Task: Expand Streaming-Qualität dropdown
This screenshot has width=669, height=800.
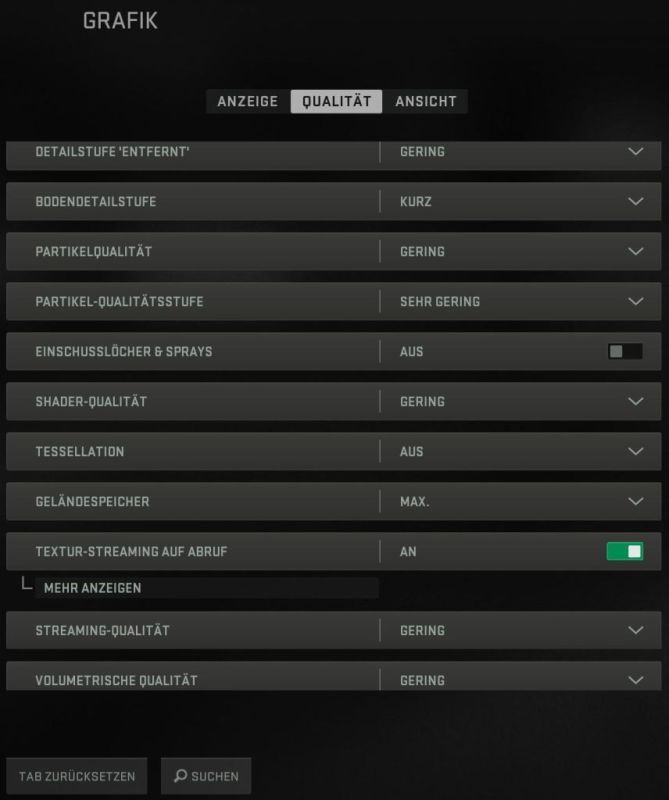Action: (635, 630)
